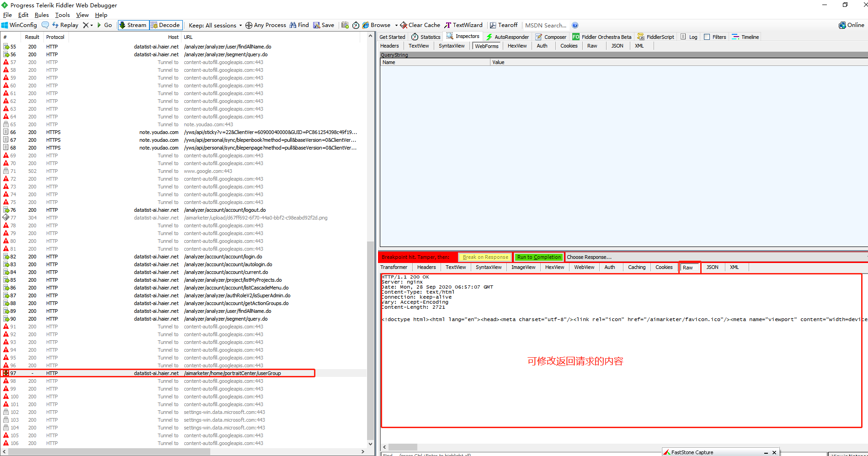Toggle the Filters checkbox tab

pos(715,37)
